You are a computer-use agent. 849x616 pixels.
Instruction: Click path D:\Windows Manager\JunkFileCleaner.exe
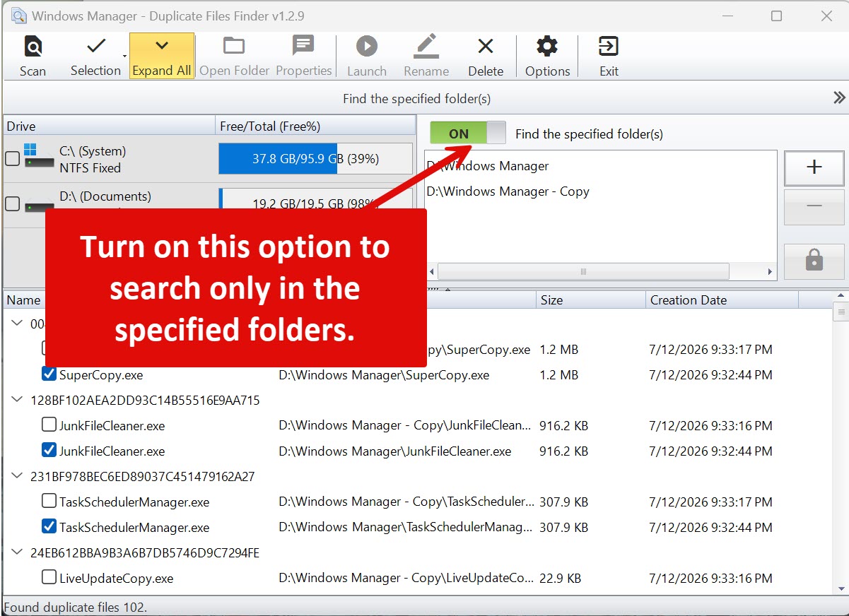point(394,451)
